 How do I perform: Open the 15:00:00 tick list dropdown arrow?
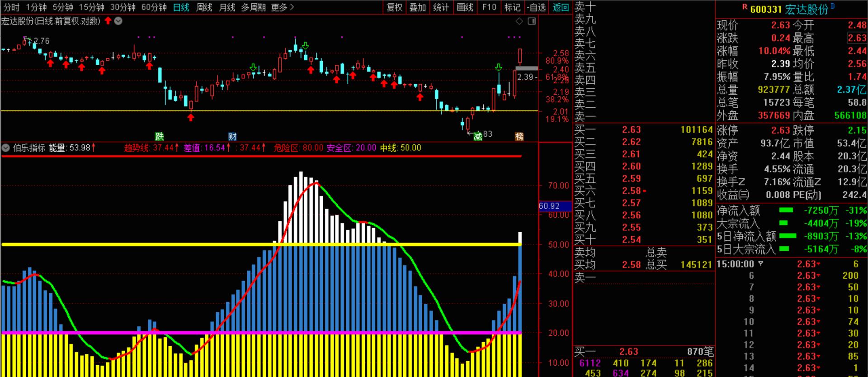[x=761, y=263]
